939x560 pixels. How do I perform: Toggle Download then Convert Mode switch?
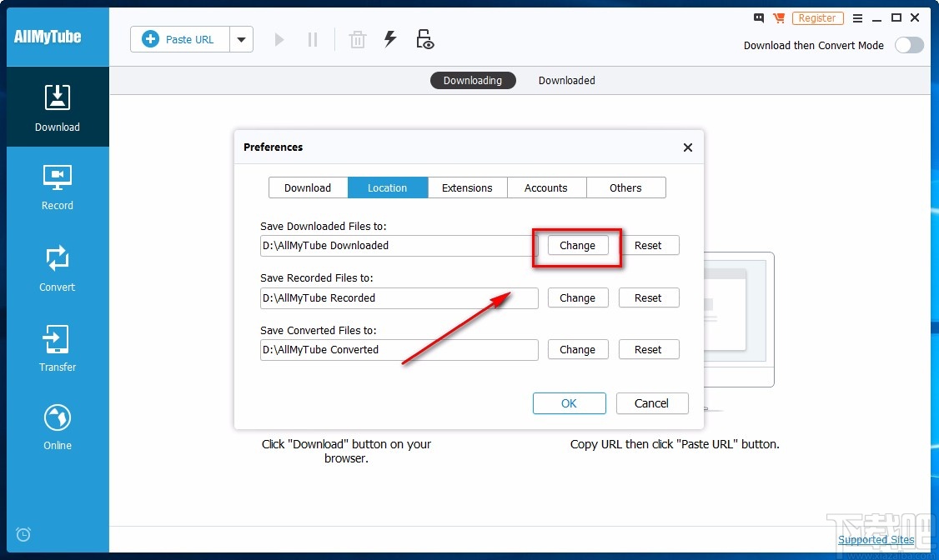tap(909, 45)
